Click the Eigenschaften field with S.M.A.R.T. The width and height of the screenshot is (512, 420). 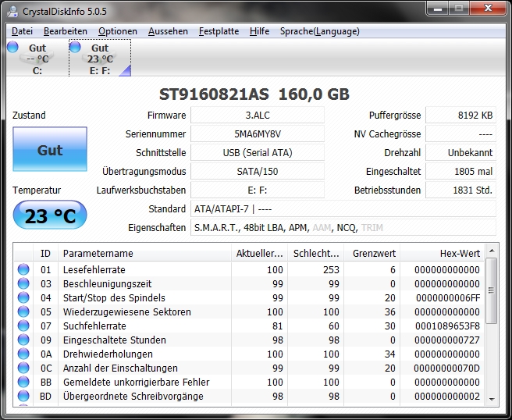tap(343, 227)
